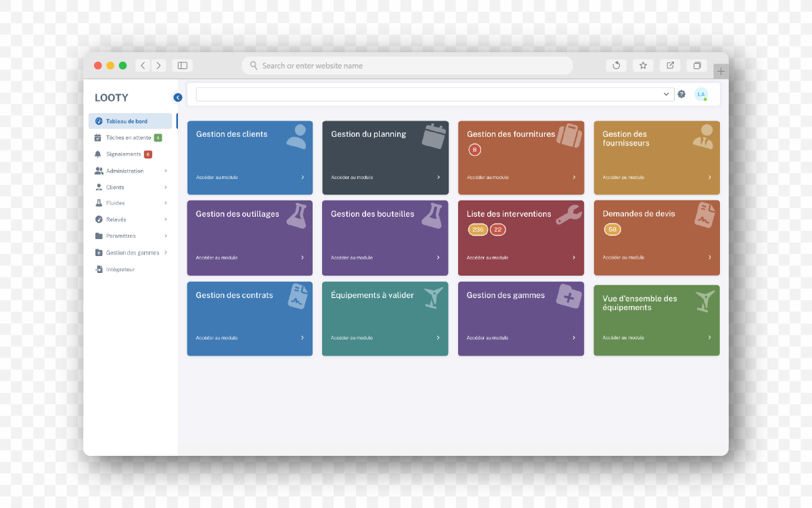Click the suitcase icon on Gestion des fournitures card
The height and width of the screenshot is (508, 812).
pos(570,135)
